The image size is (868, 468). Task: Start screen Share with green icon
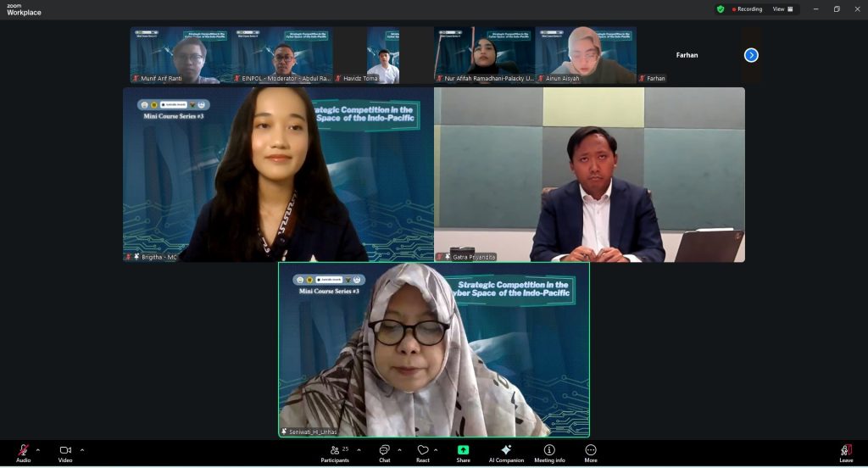(464, 450)
